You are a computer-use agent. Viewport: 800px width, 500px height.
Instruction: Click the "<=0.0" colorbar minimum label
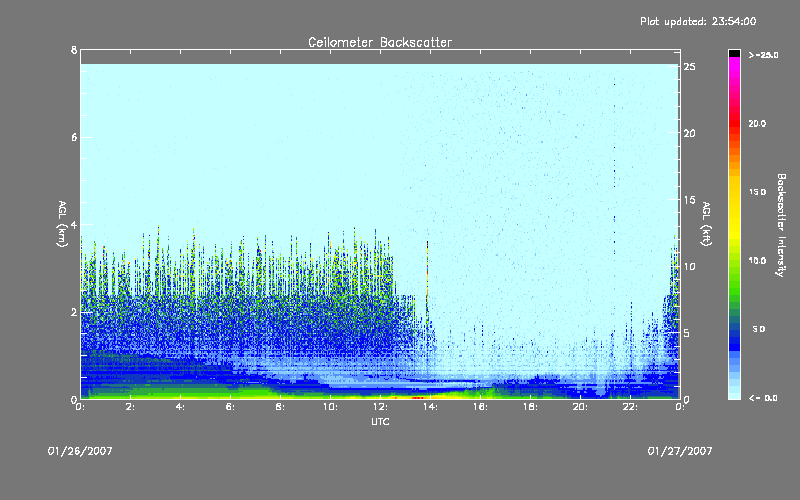coord(763,398)
